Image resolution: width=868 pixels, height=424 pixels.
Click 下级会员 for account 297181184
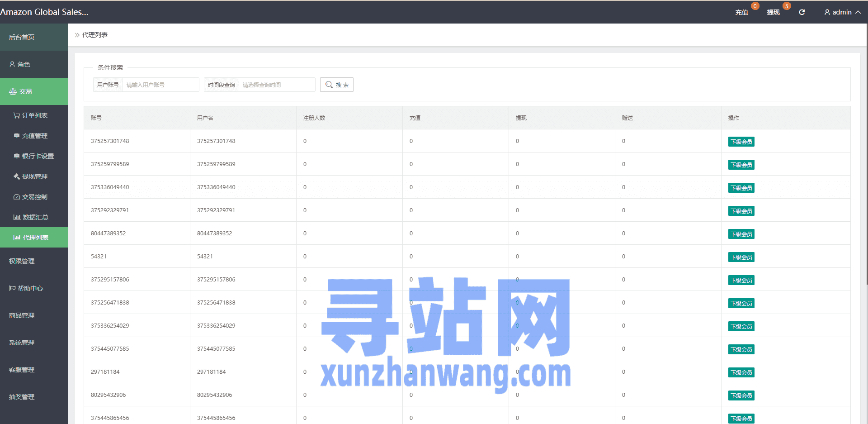point(741,372)
